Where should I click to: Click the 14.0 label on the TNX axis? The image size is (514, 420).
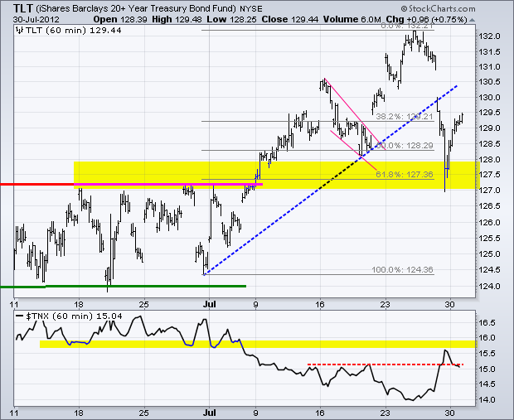click(487, 399)
